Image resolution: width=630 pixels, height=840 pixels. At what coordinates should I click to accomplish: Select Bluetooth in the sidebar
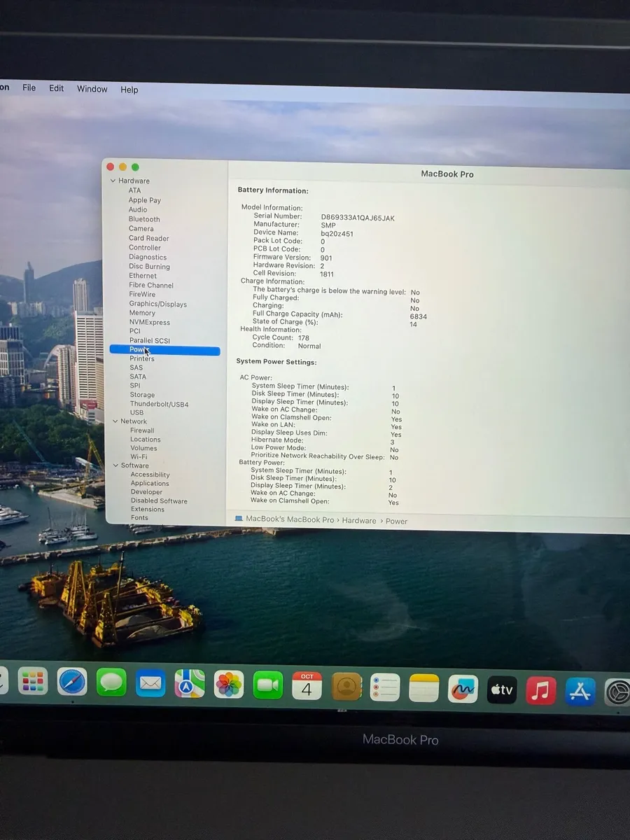tap(143, 219)
